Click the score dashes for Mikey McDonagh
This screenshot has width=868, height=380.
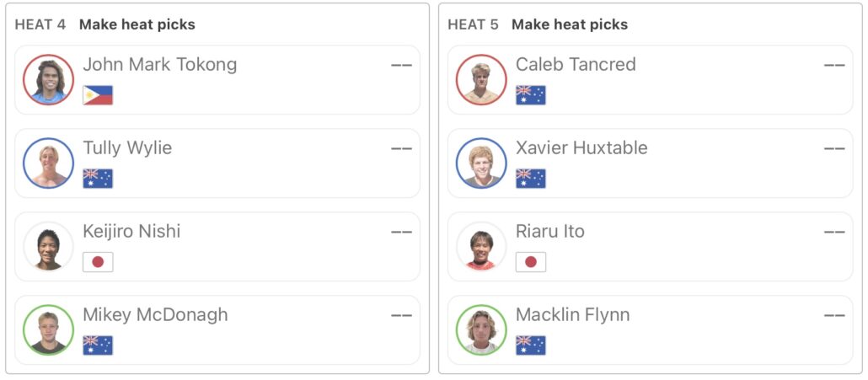point(401,315)
